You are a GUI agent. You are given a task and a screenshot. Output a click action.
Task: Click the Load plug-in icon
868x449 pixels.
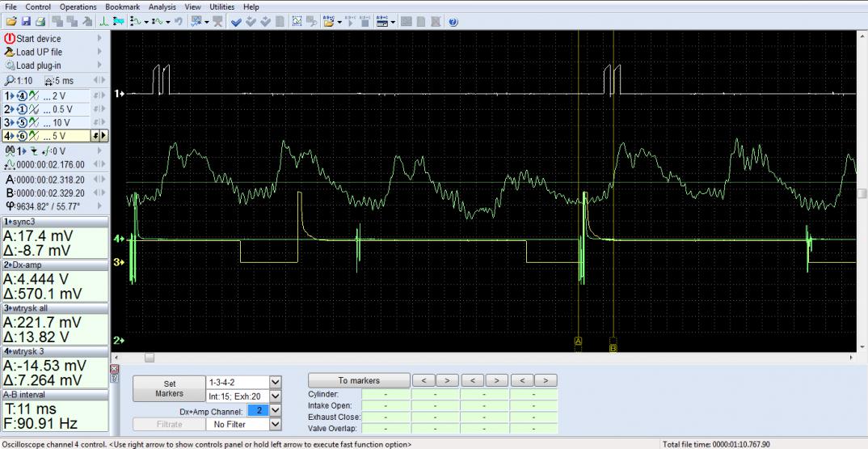click(10, 66)
